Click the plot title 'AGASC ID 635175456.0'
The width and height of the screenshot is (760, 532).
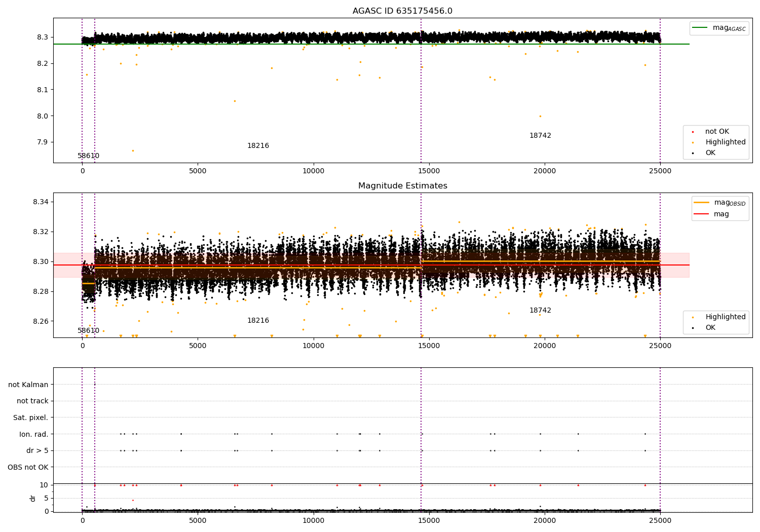402,11
